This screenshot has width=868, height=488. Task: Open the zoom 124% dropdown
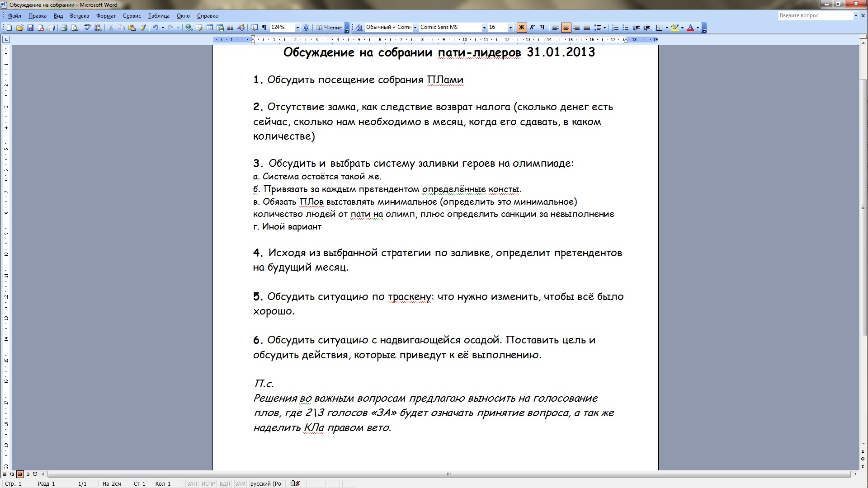point(297,28)
